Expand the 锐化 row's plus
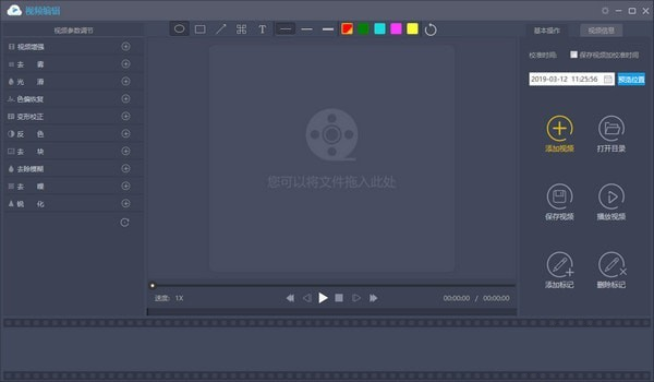657x383 pixels. click(126, 204)
